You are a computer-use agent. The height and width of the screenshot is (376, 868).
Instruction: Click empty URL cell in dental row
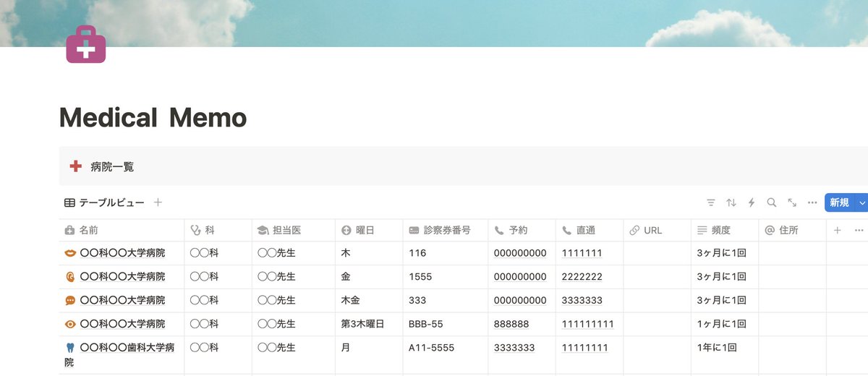(x=658, y=355)
